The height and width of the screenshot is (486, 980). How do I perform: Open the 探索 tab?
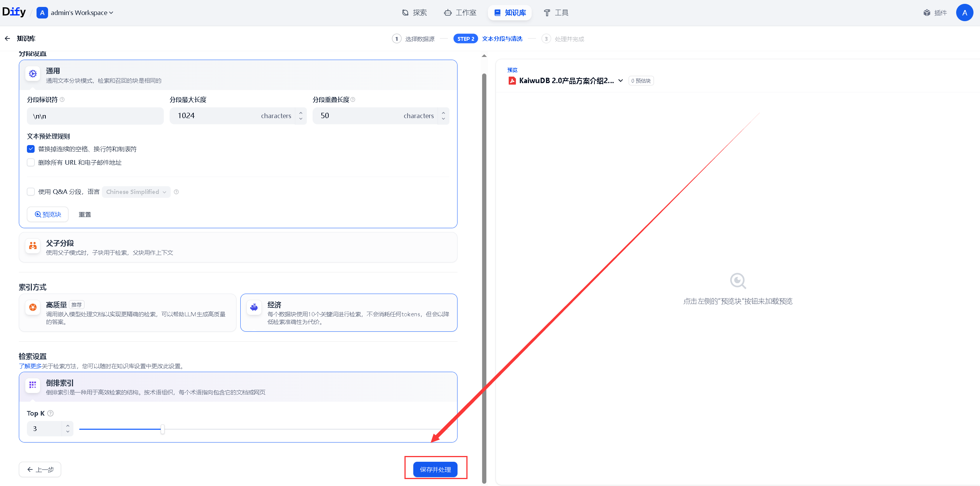(x=414, y=13)
